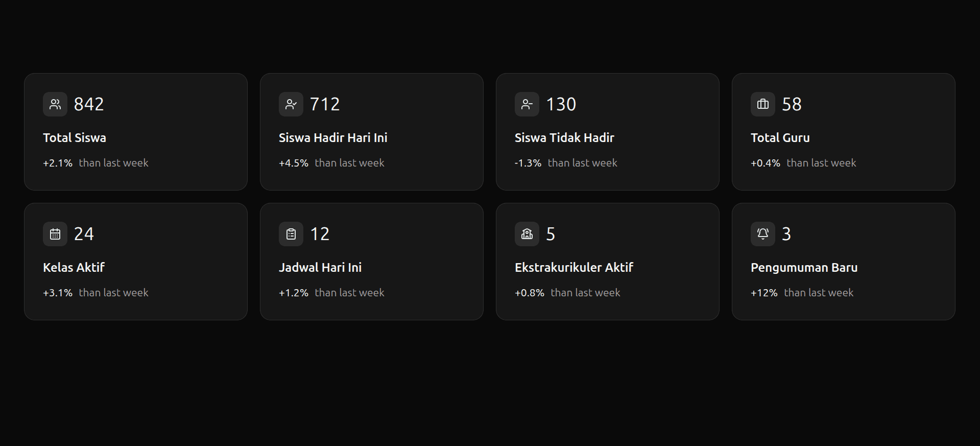Image resolution: width=980 pixels, height=446 pixels.
Task: Click the users icon beside 842
Action: click(55, 104)
